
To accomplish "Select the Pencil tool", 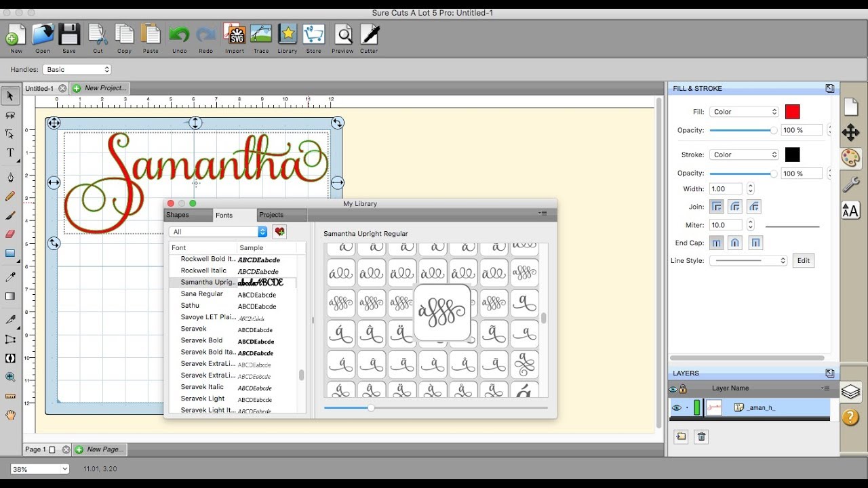I will pyautogui.click(x=10, y=196).
